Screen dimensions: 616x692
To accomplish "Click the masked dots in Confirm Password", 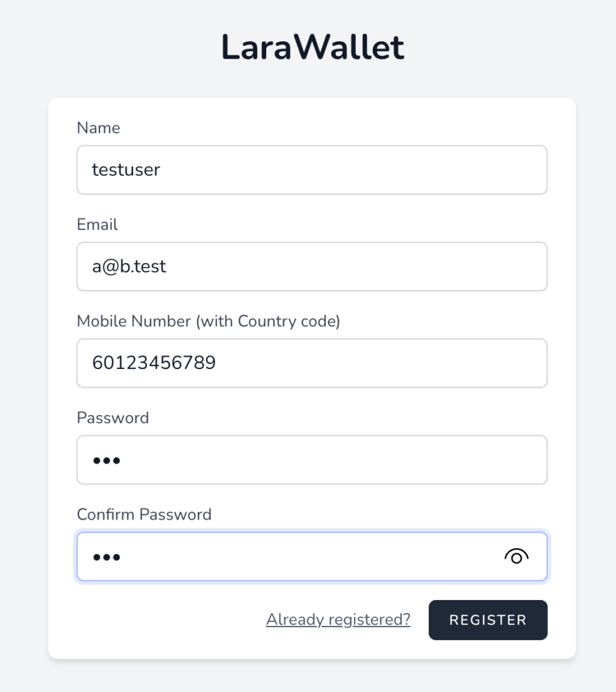I will [107, 558].
